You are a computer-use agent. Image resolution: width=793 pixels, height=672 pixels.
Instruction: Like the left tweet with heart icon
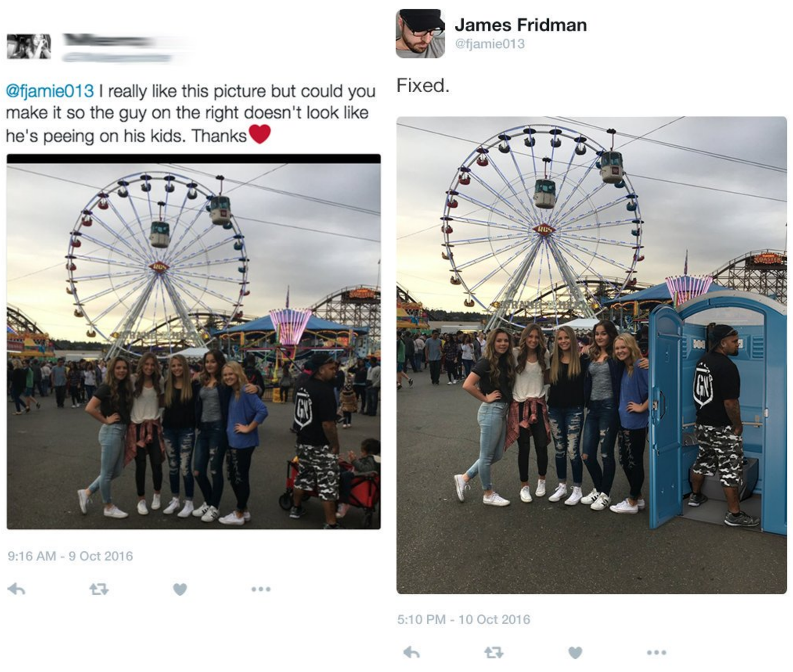(180, 589)
